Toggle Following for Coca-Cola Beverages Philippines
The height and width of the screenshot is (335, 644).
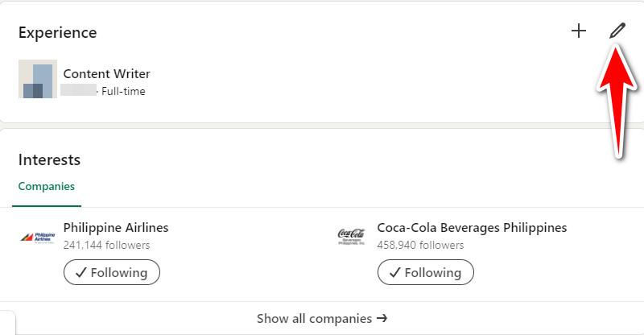426,273
